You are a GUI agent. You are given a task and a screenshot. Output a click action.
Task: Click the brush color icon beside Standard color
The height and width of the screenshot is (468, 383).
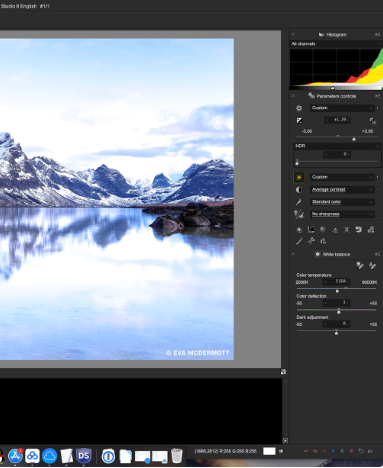coord(299,202)
